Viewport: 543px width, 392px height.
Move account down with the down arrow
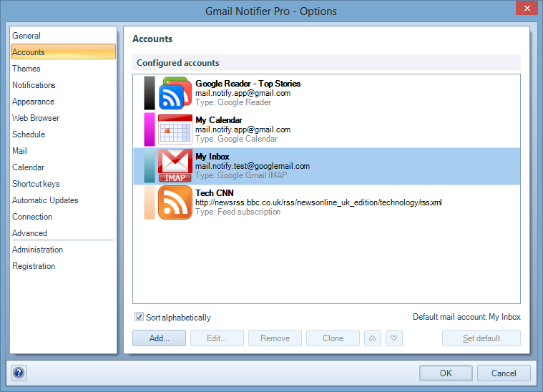click(394, 338)
